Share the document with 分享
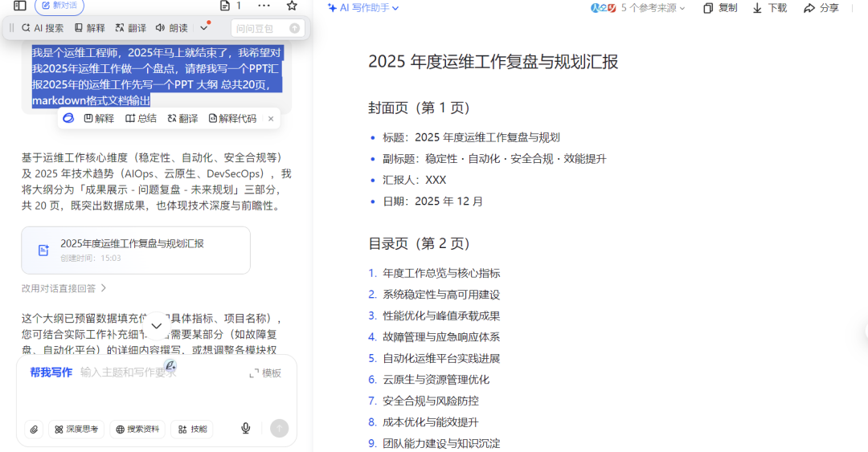This screenshot has width=868, height=452. pos(821,8)
